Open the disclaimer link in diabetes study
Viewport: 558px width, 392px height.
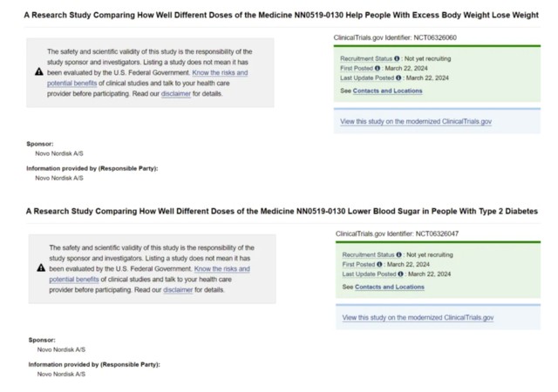(178, 289)
